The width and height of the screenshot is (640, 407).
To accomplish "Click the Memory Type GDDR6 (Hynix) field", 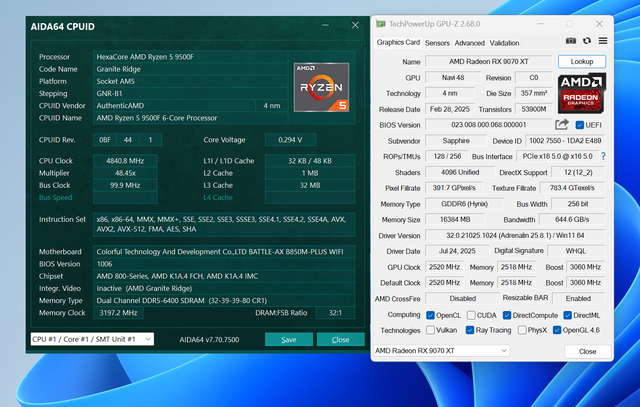I will tap(464, 204).
